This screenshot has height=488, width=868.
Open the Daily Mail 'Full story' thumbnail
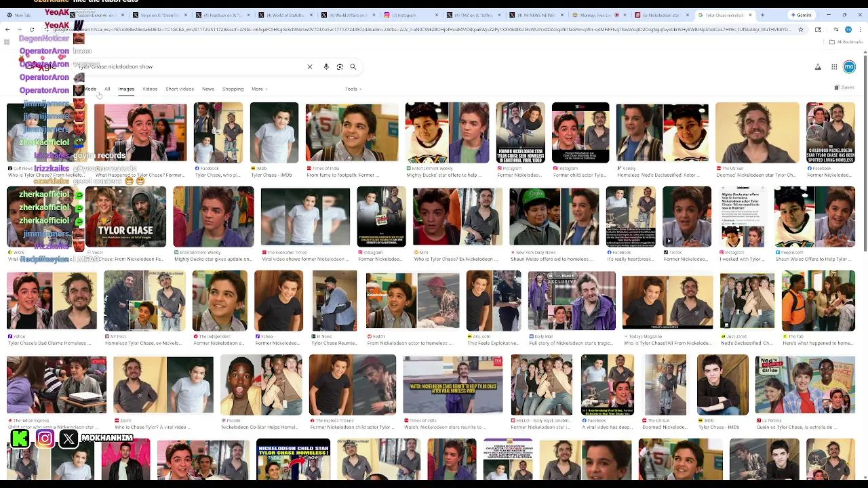point(572,301)
